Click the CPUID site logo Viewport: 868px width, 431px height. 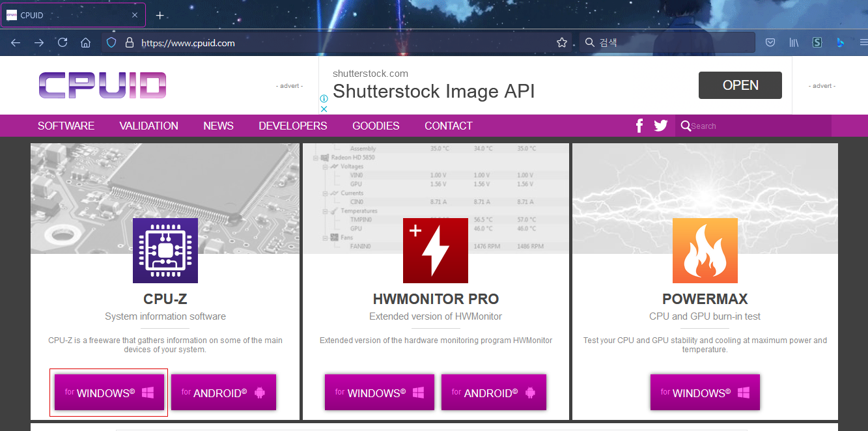102,85
